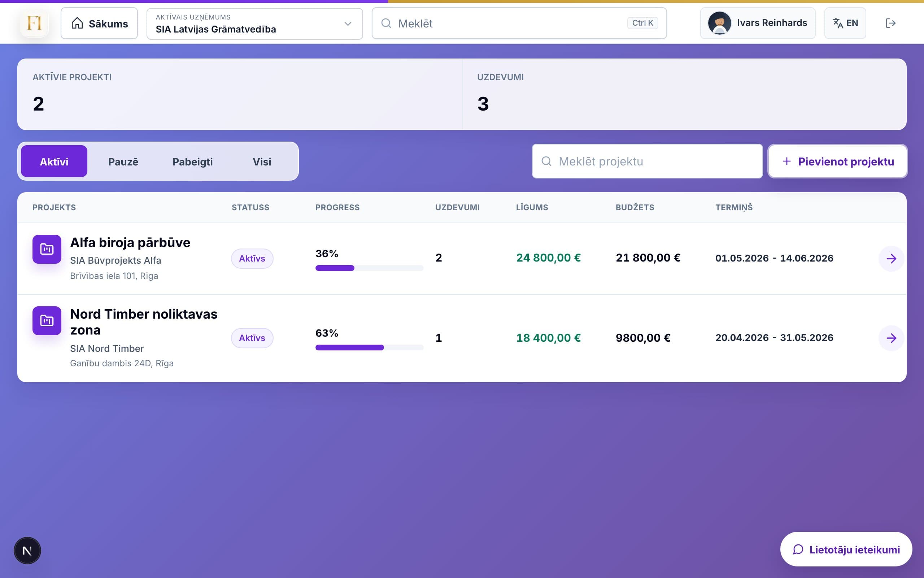This screenshot has height=578, width=924.
Task: Select the Pauzē tab
Action: pyautogui.click(x=123, y=161)
